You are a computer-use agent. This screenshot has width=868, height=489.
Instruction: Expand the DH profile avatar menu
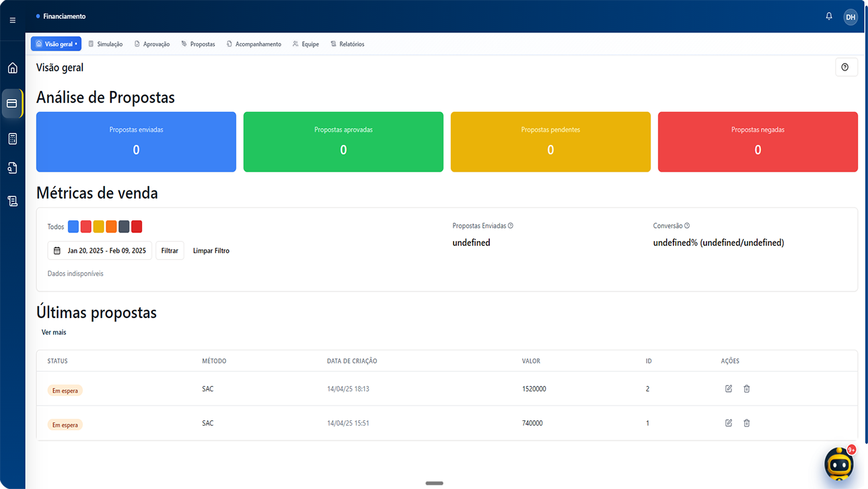(851, 16)
